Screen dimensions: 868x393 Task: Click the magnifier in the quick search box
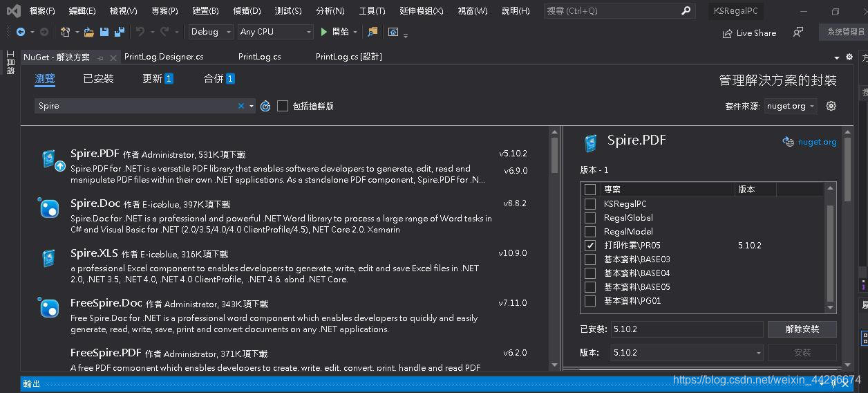point(686,11)
